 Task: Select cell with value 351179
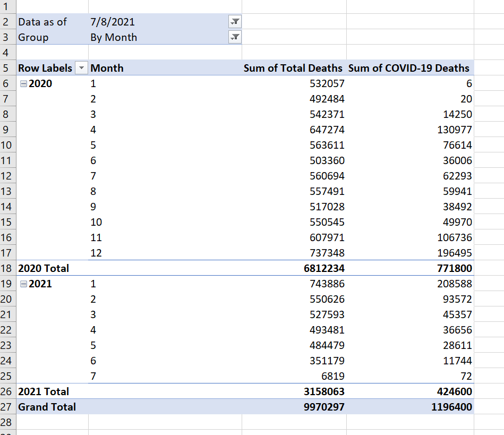[x=294, y=361]
